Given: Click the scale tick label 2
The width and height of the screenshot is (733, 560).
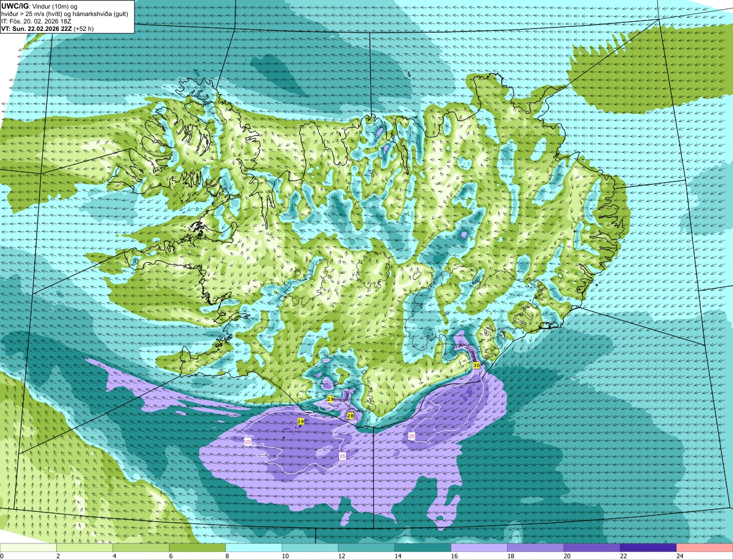Looking at the screenshot, I should [58, 556].
